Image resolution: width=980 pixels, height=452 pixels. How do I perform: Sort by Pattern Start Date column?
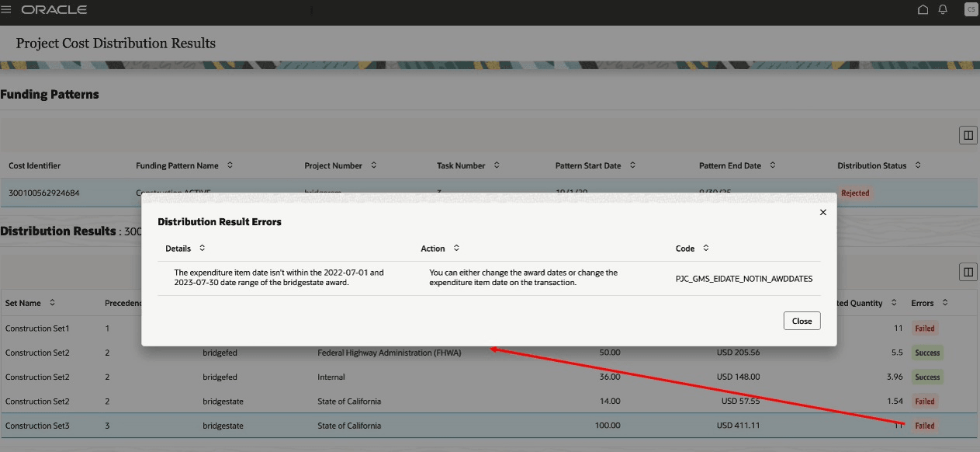click(x=632, y=165)
